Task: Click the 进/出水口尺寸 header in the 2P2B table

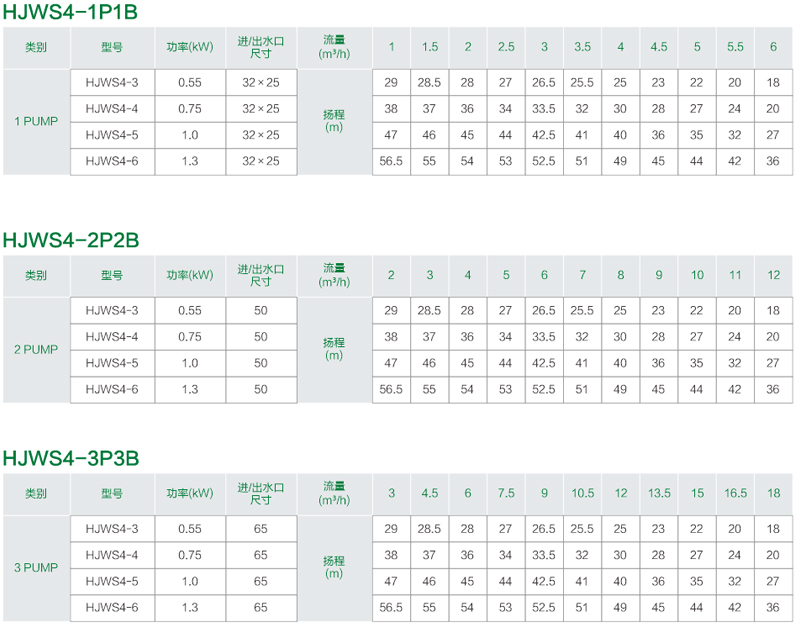Action: point(261,275)
